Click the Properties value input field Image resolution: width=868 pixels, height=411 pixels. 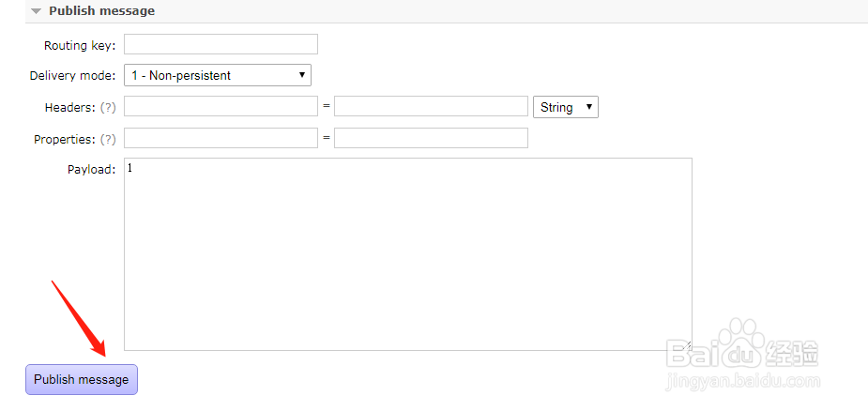pos(431,139)
